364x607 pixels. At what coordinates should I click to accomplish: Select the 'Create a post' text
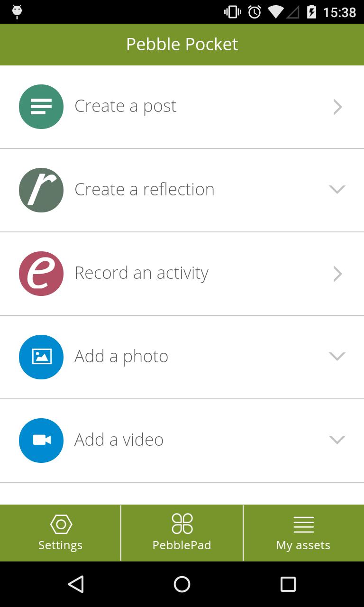click(x=125, y=106)
